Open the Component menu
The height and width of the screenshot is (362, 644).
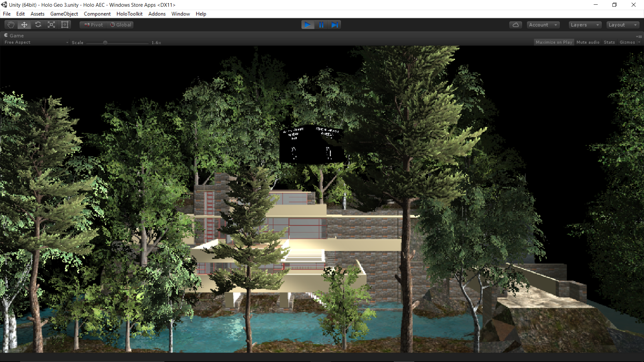tap(97, 14)
